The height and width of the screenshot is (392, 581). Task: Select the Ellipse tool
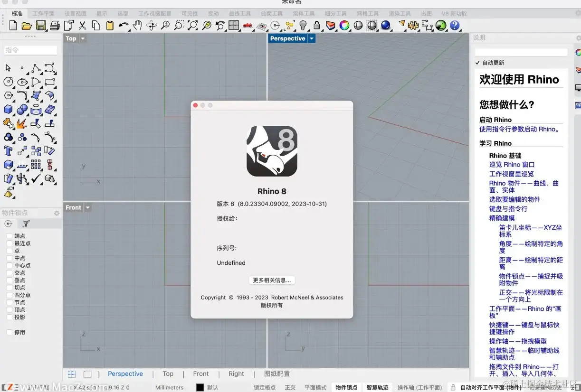coord(22,82)
